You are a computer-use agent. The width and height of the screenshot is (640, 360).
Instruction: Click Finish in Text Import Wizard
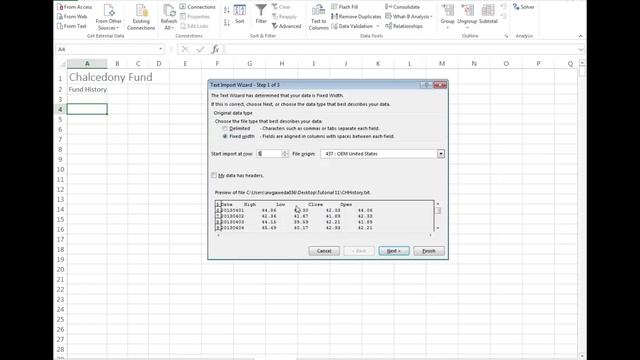pos(429,251)
